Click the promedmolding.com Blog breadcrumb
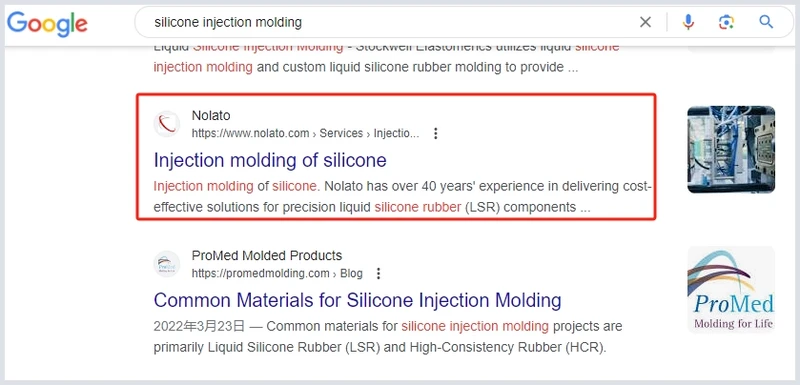 point(277,274)
